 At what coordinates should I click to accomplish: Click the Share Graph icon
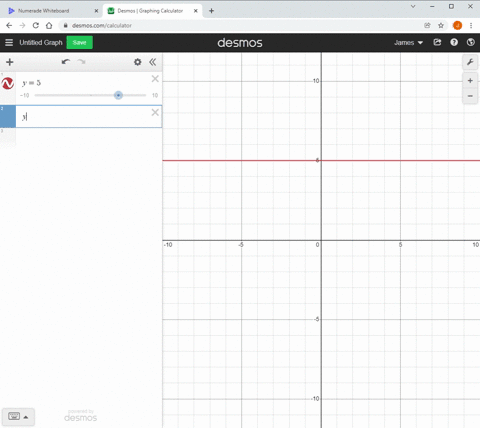click(x=437, y=42)
